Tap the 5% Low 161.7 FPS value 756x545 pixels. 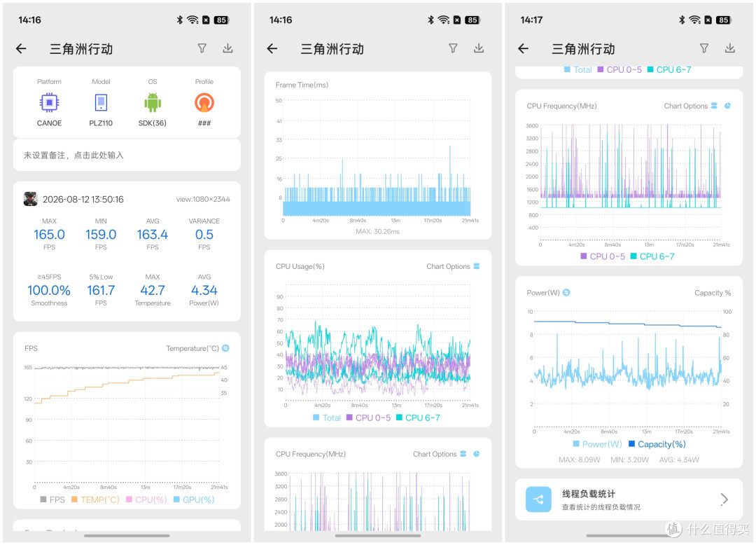101,290
